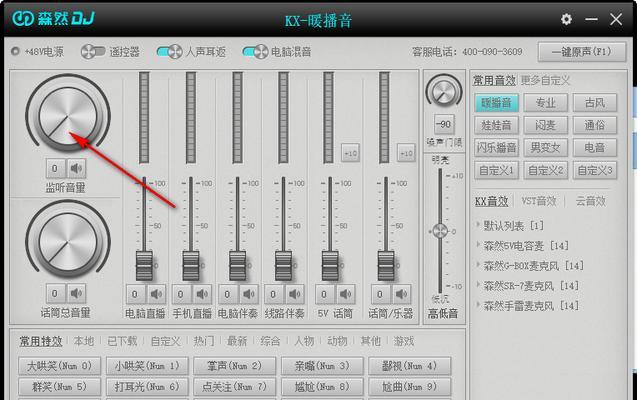Image resolution: width=637 pixels, height=400 pixels.
Task: Apply the 闪麦 preset
Action: pyautogui.click(x=545, y=125)
